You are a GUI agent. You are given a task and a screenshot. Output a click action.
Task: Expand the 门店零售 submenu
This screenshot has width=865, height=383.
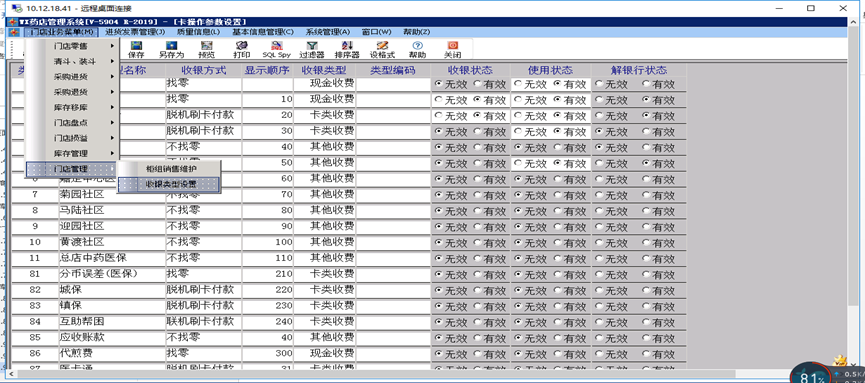click(72, 46)
